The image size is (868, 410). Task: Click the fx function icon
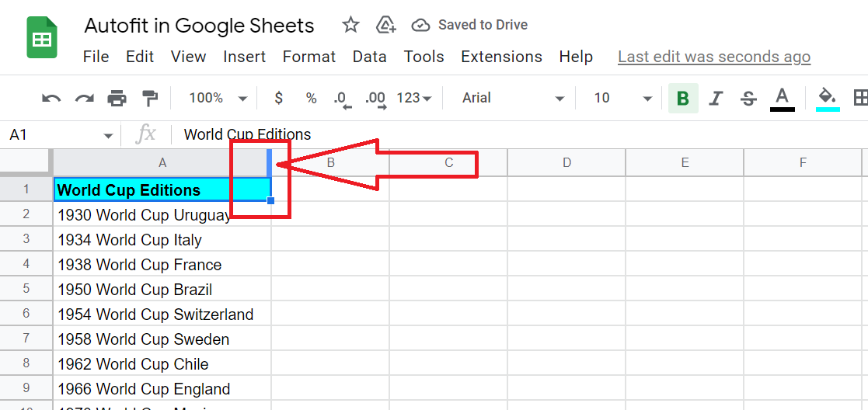pos(147,134)
